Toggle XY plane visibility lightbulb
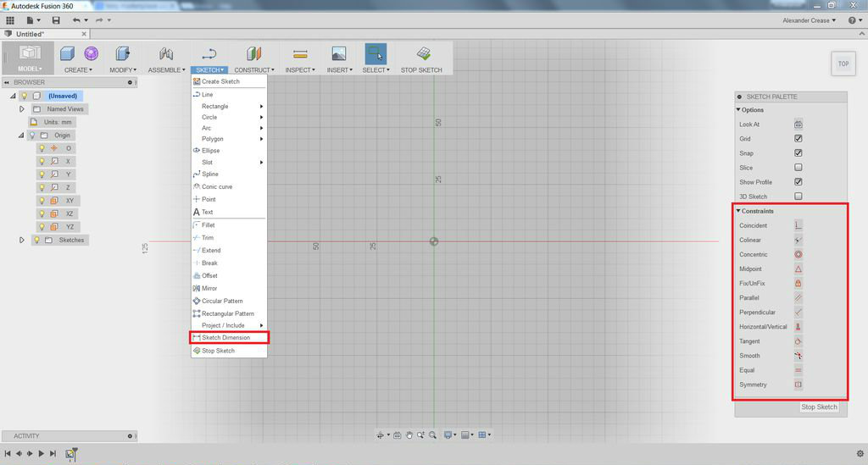Viewport: 868px width, 465px height. 42,201
